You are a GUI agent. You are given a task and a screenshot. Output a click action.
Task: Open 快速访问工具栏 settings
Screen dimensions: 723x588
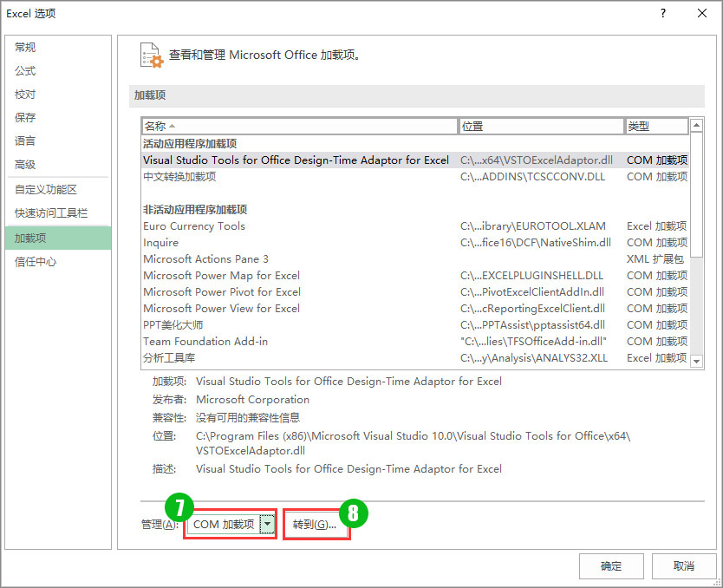click(x=58, y=213)
